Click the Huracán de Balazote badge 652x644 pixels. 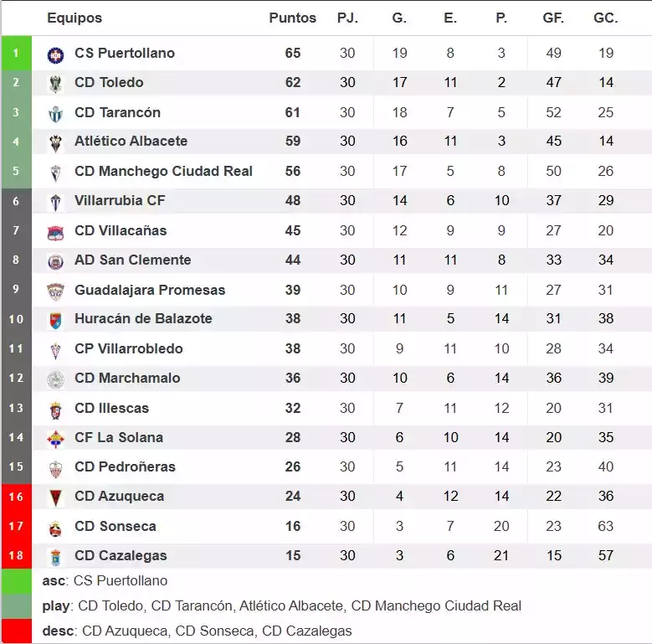(x=55, y=320)
